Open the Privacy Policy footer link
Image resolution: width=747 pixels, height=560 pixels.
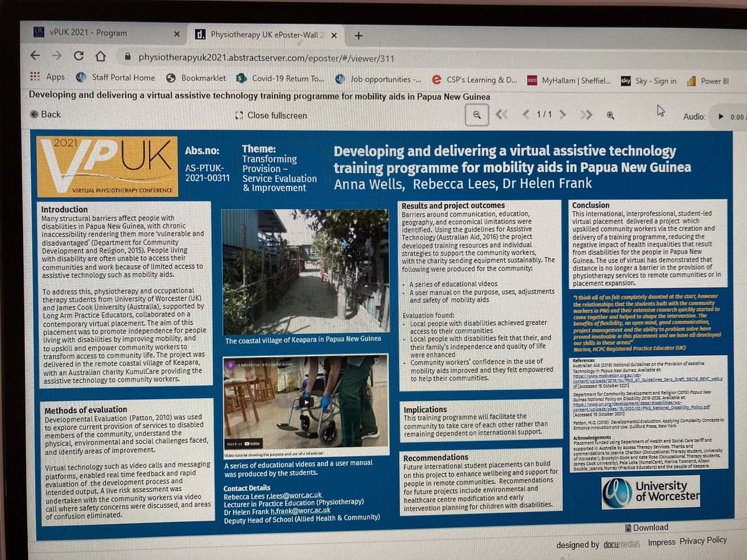[703, 540]
